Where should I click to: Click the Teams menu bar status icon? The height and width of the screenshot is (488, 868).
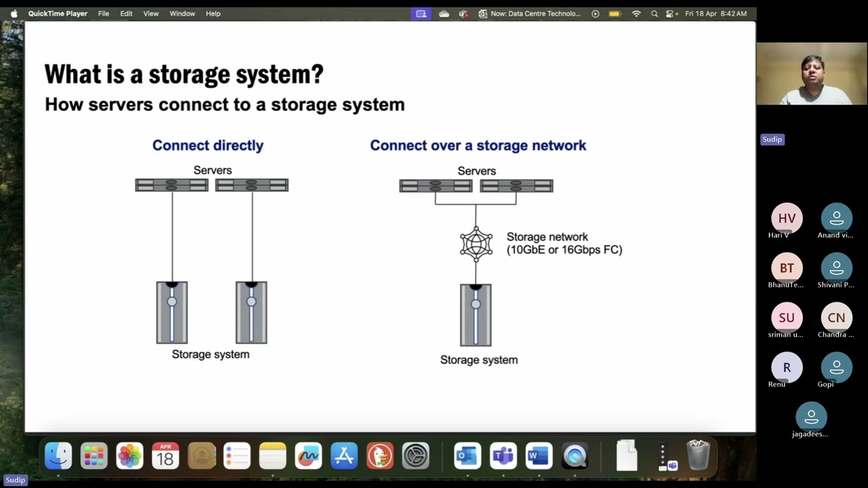[x=464, y=14]
